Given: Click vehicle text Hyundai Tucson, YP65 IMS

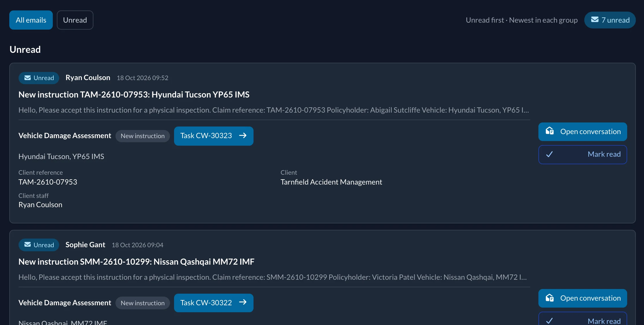Looking at the screenshot, I should point(61,157).
